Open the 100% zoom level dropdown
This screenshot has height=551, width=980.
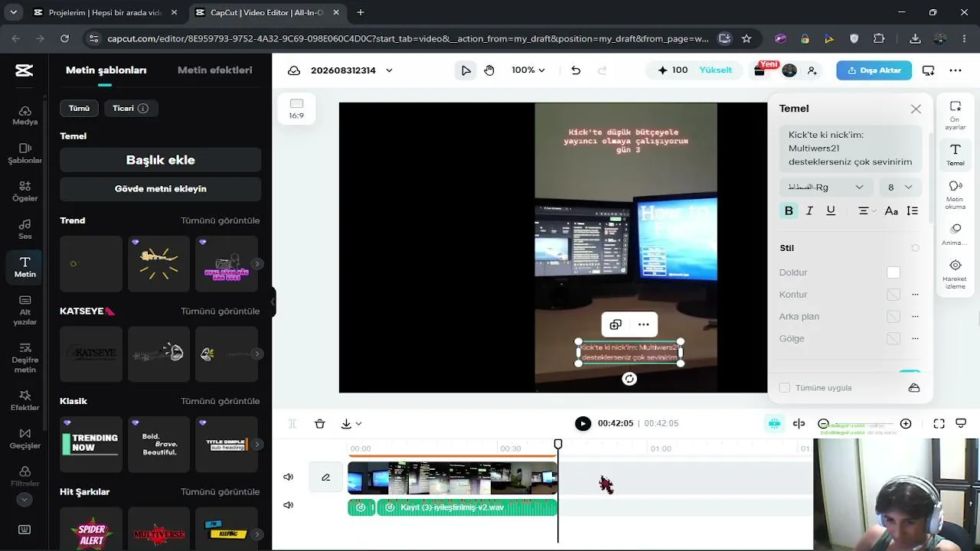pyautogui.click(x=528, y=70)
